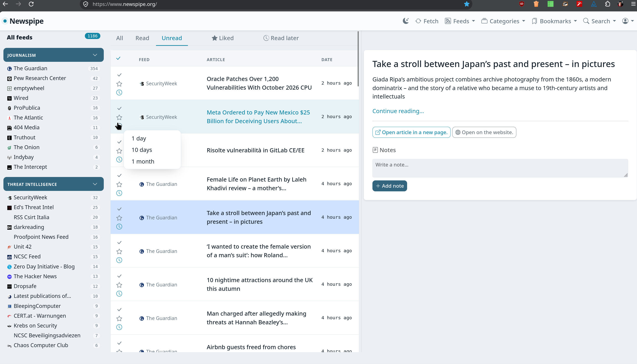Star the 10 nightime attractions article
637x364 pixels.
(x=119, y=285)
